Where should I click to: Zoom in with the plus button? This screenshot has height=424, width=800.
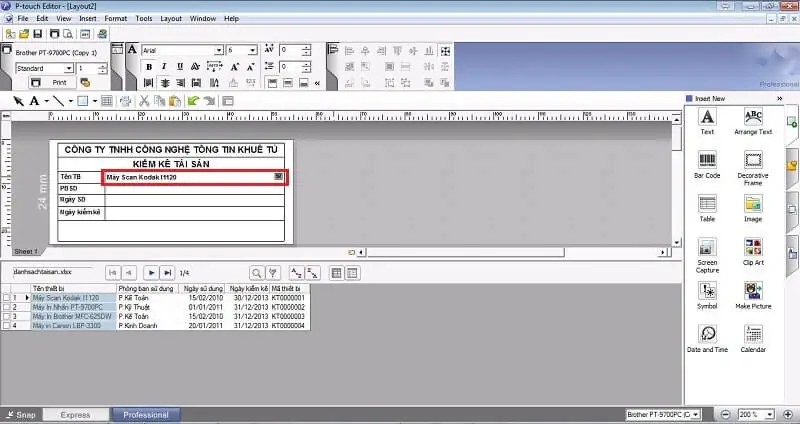pyautogui.click(x=788, y=415)
